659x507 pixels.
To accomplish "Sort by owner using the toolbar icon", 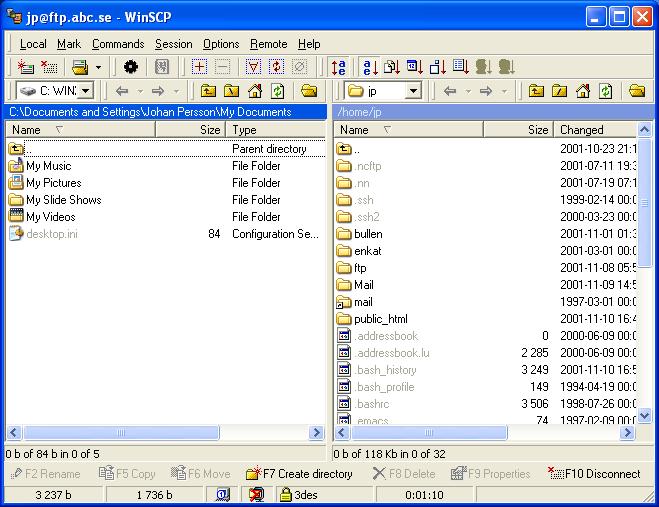I will pyautogui.click(x=483, y=67).
